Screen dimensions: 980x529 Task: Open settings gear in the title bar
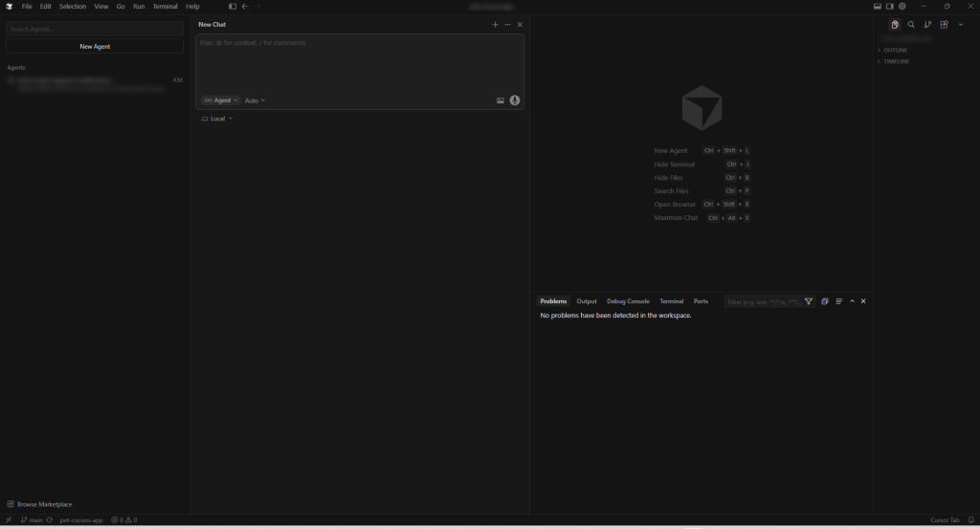(x=902, y=7)
